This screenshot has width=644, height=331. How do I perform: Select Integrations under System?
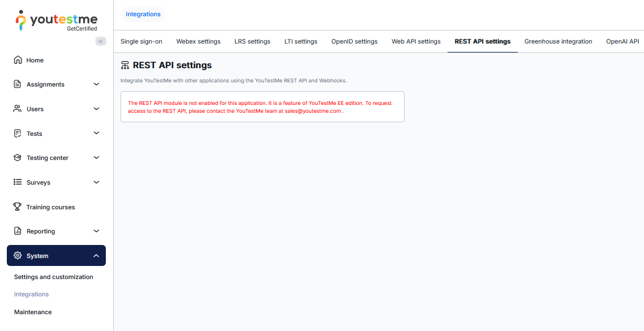[31, 294]
